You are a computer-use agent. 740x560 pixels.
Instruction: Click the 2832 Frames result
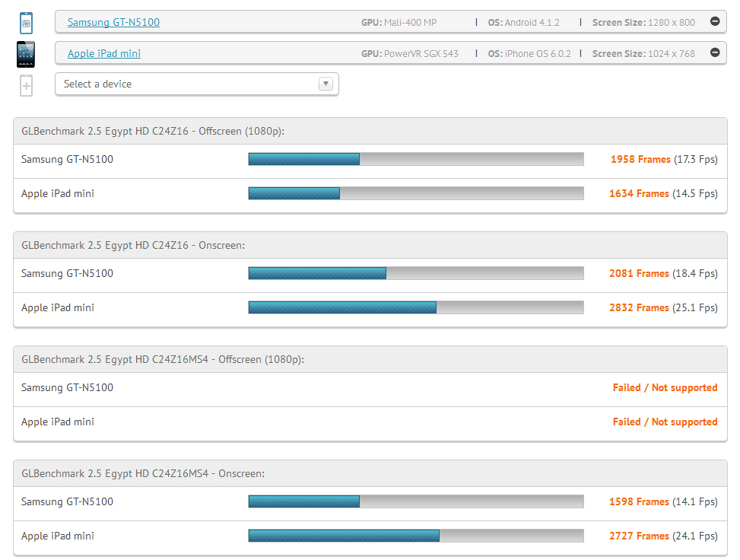click(639, 308)
